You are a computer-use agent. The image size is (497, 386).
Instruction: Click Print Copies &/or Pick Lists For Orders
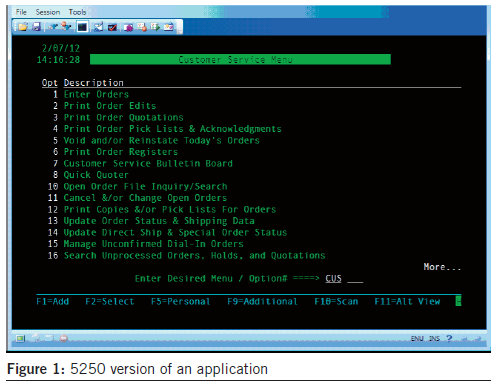[x=170, y=209]
